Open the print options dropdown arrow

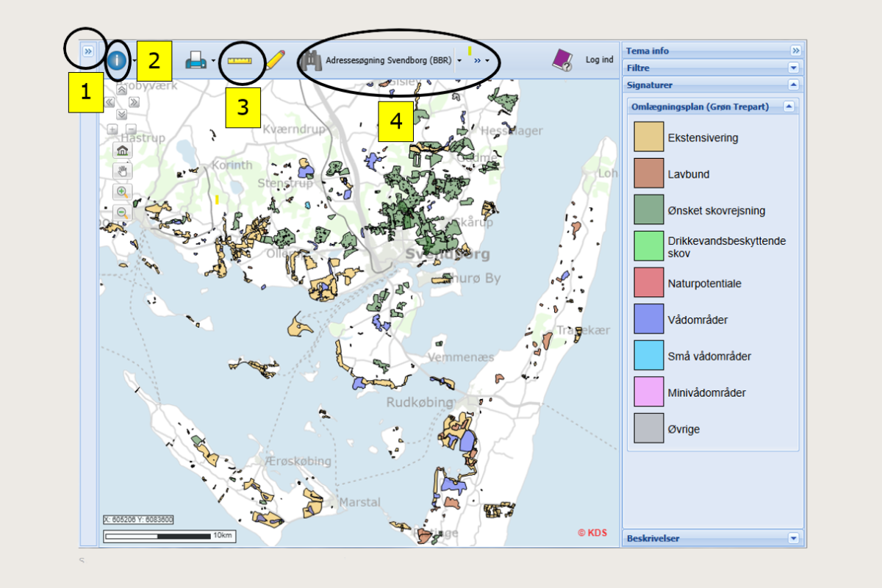[213, 62]
